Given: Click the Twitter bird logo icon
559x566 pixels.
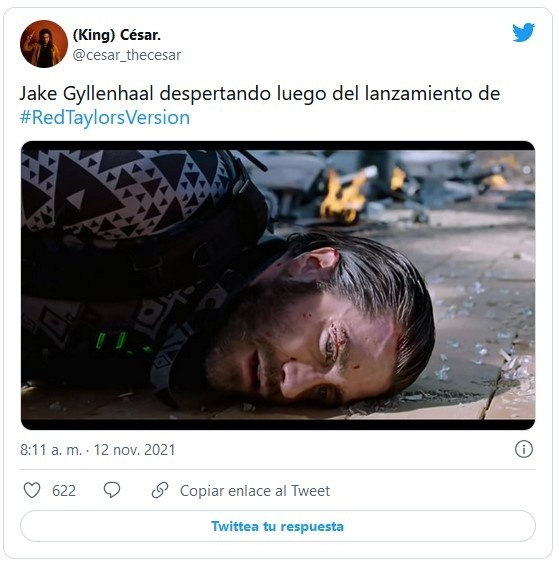Looking at the screenshot, I should coord(523,32).
